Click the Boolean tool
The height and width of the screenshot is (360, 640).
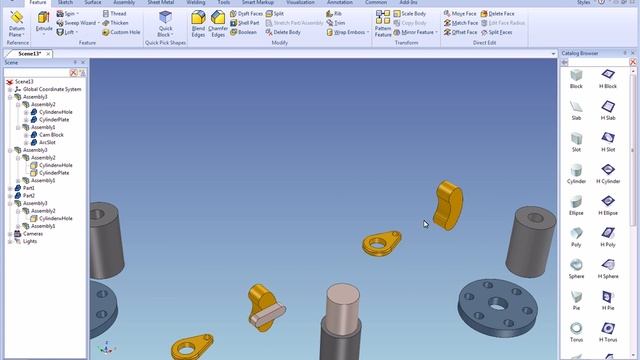pyautogui.click(x=243, y=32)
